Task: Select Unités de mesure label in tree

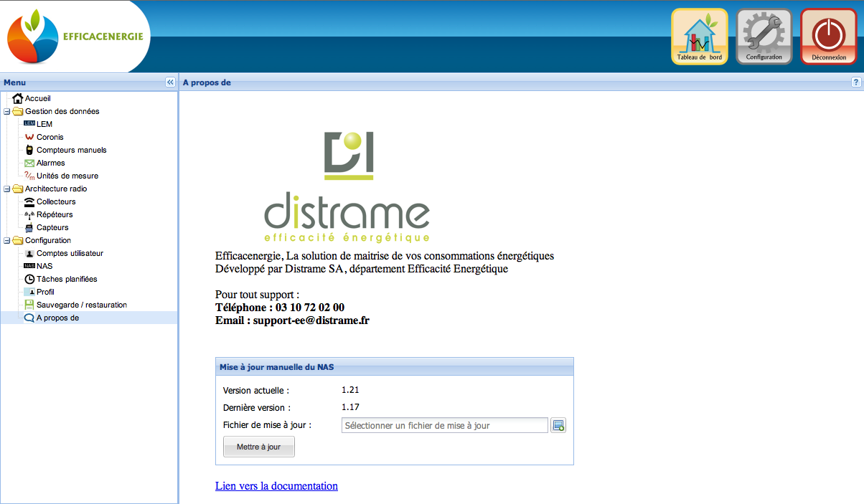Action: point(67,176)
